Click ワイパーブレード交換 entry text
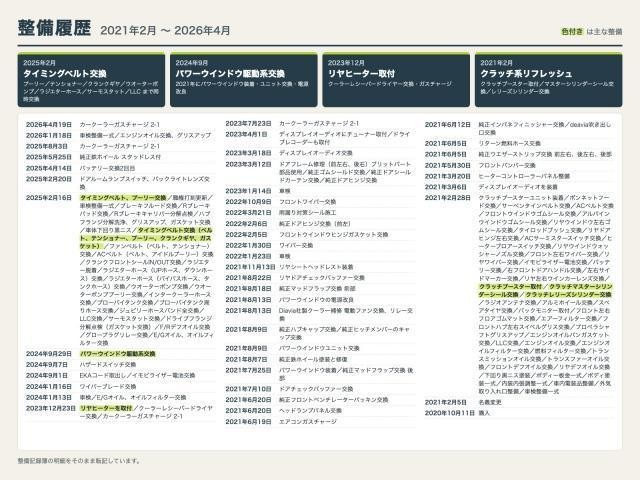Viewport: 640px width, 480px height. point(108,387)
